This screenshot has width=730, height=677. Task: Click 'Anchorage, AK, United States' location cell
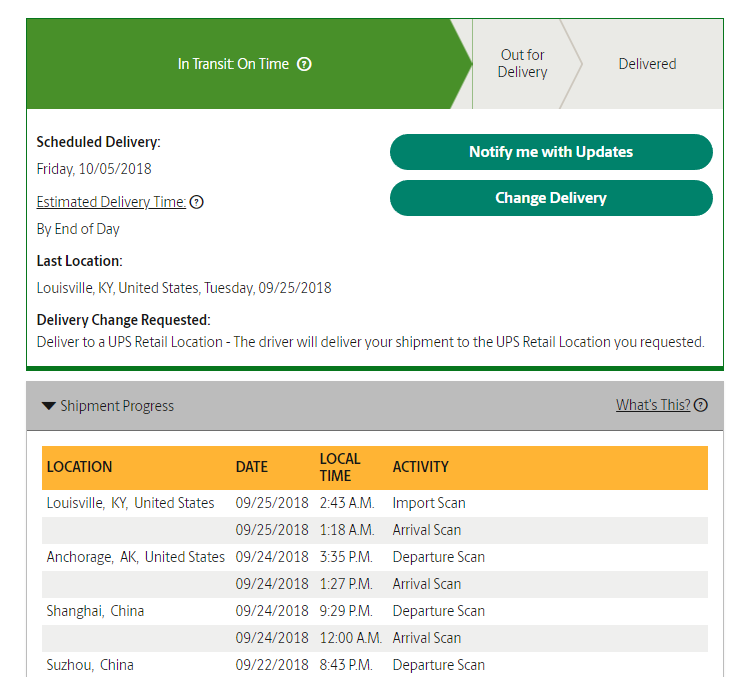pos(135,557)
